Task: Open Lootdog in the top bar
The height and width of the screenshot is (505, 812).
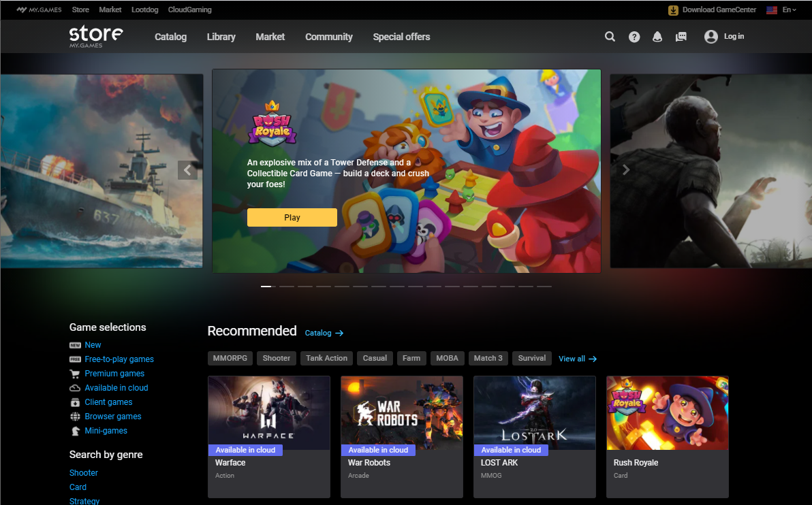Action: tap(145, 10)
